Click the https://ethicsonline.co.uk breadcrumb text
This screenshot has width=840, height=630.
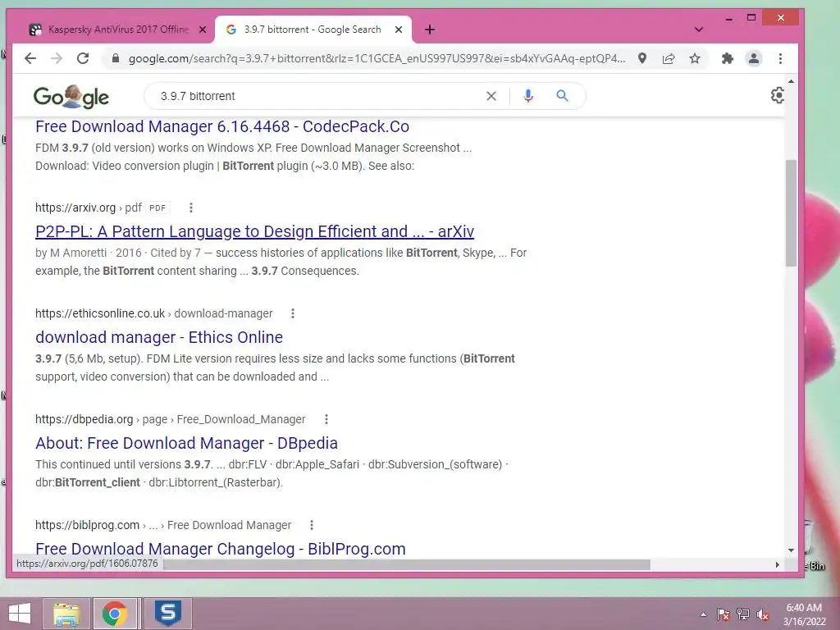point(100,313)
